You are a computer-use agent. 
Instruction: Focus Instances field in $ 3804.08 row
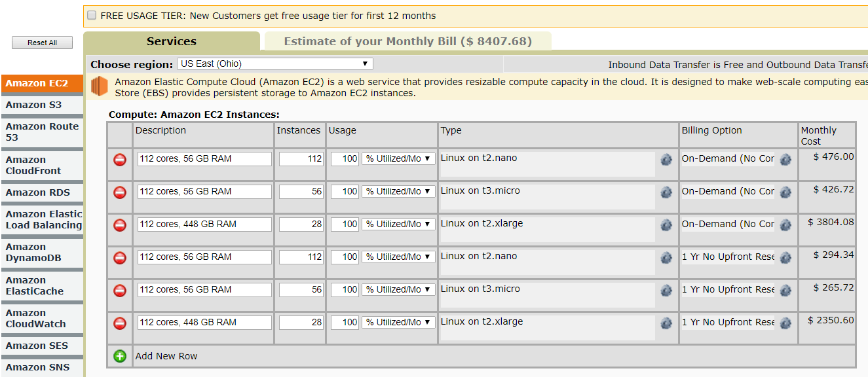click(x=301, y=224)
